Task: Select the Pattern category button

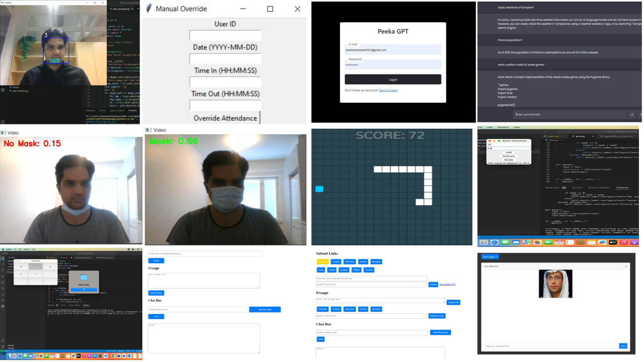Action: [357, 270]
